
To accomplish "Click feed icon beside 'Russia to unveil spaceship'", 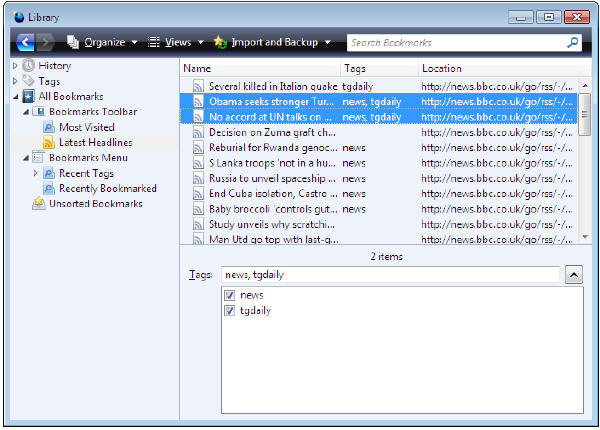I will tap(198, 178).
